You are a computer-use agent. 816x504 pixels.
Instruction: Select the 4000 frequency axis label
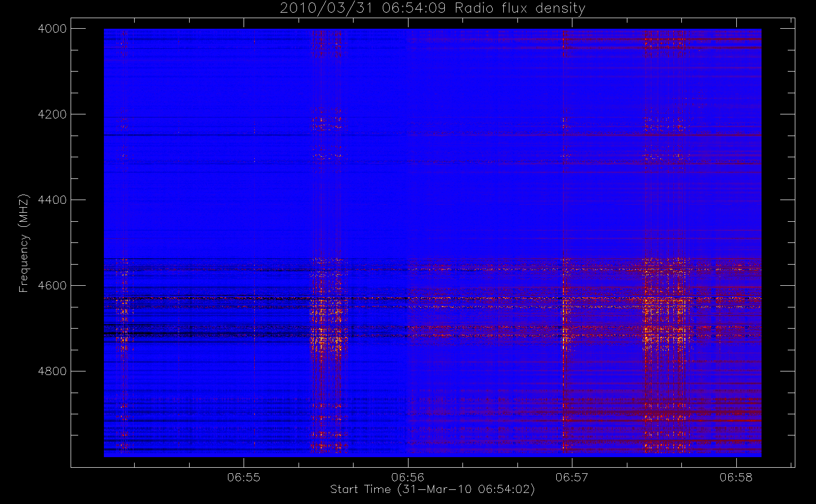coord(52,29)
